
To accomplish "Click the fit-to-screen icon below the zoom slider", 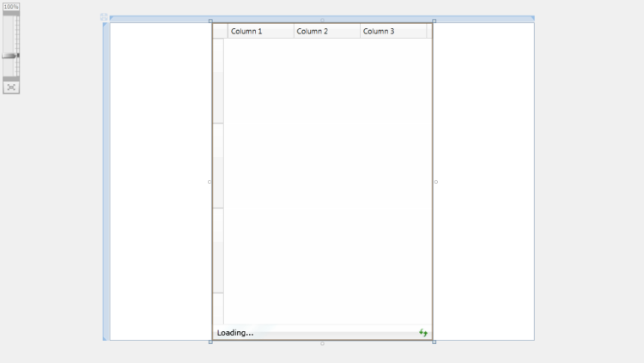I will (x=11, y=88).
